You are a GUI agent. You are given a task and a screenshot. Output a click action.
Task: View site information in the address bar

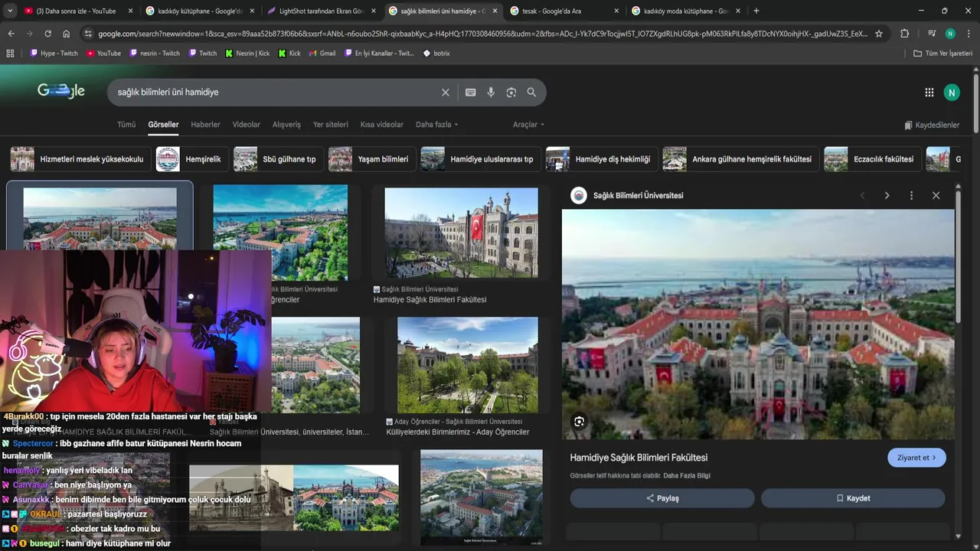88,34
